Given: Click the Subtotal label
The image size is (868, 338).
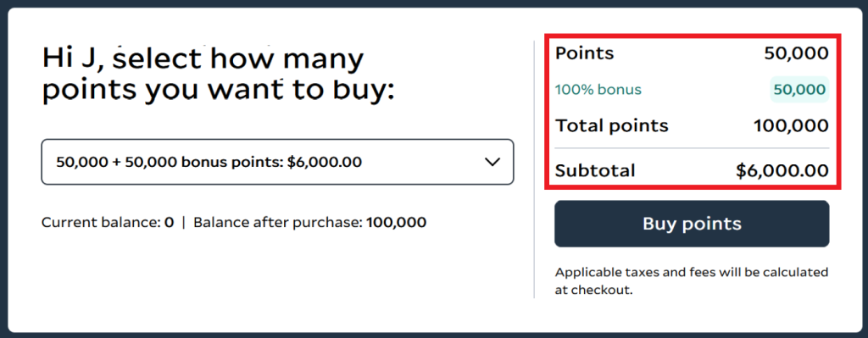Looking at the screenshot, I should [x=595, y=170].
